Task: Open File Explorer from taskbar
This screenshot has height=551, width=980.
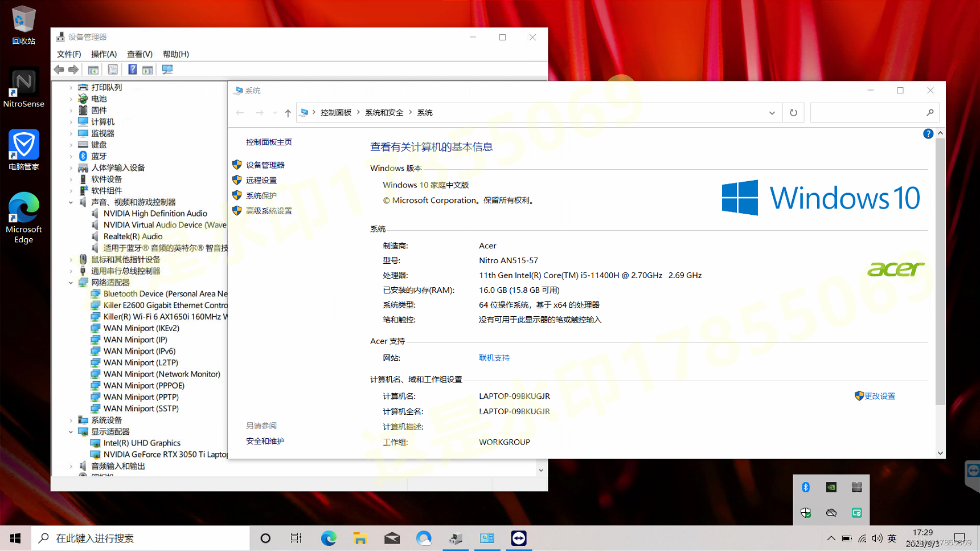Action: tap(360, 538)
